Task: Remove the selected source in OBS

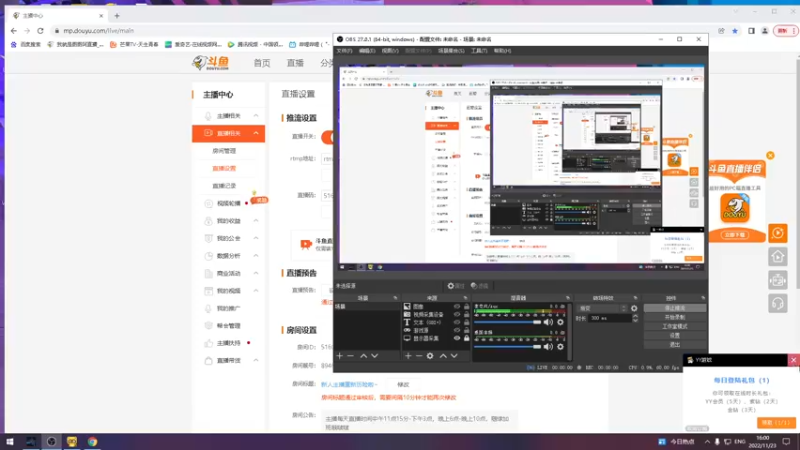Action: [x=419, y=356]
